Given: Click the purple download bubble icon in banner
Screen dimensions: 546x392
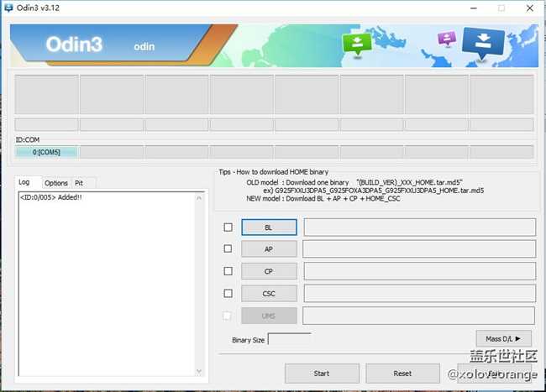Looking at the screenshot, I should (447, 38).
